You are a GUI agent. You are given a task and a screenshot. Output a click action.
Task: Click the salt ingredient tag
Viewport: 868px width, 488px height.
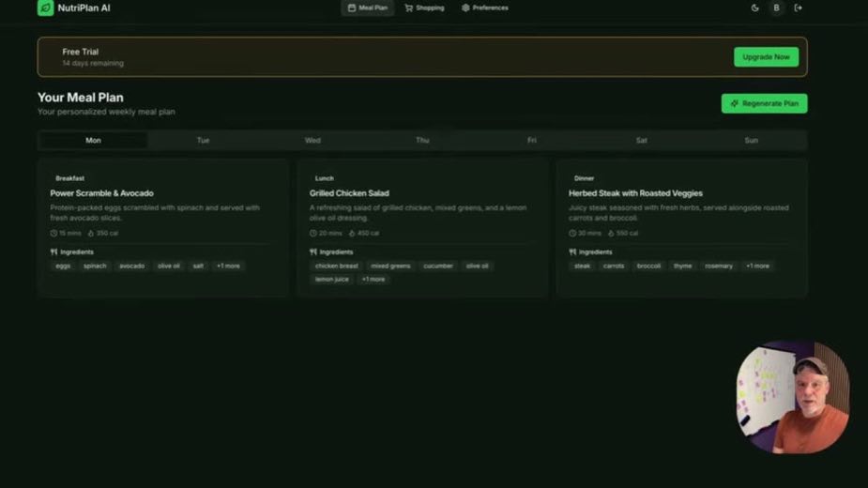198,266
